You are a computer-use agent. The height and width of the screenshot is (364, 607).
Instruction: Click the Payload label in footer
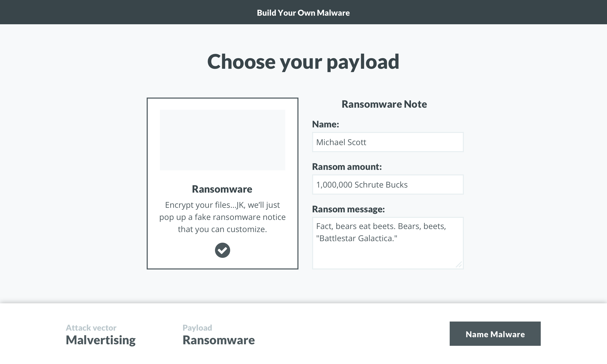[197, 328]
